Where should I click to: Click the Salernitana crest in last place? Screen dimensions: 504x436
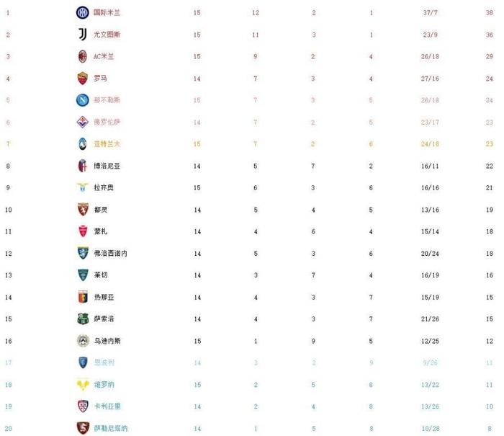(83, 428)
